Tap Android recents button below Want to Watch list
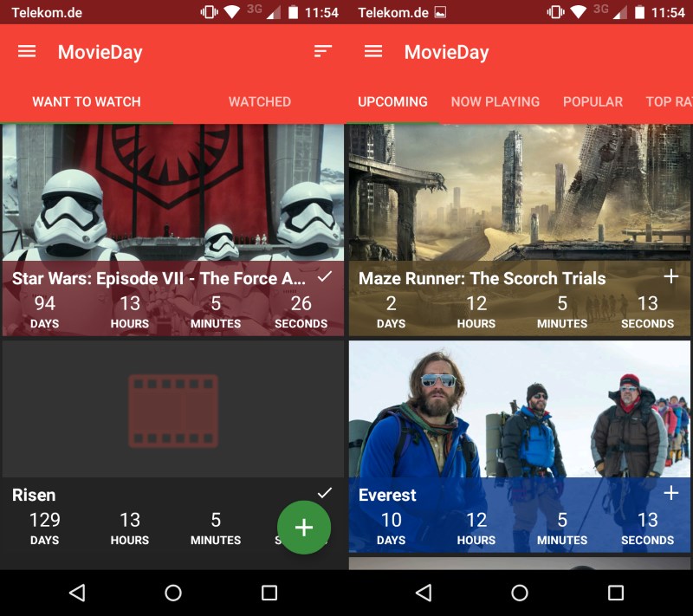 (x=269, y=593)
